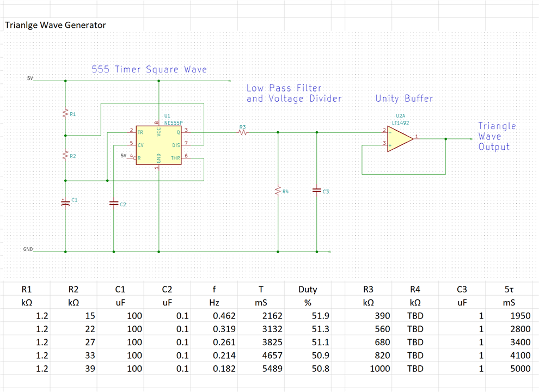539x392 pixels.
Task: Select the R2 value cell 22
Action: [x=73, y=329]
